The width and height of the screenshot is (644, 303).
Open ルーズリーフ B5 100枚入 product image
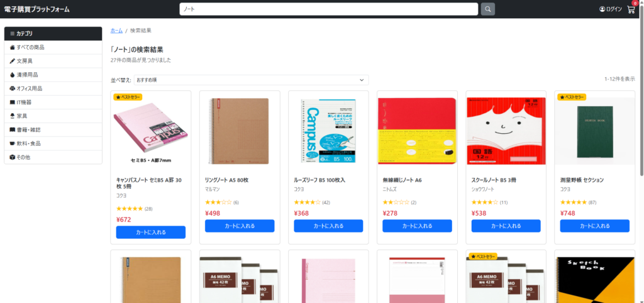pyautogui.click(x=328, y=131)
